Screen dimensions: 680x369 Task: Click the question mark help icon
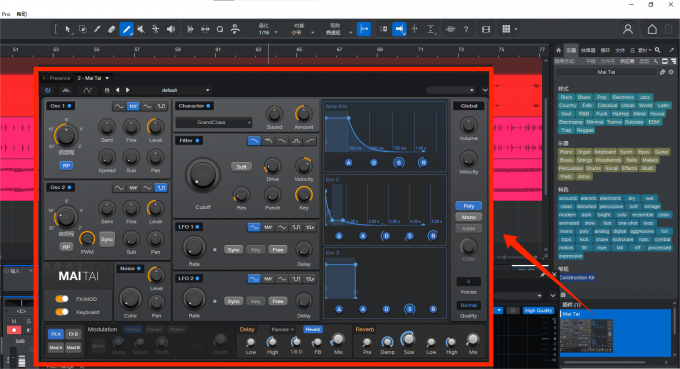pyautogui.click(x=466, y=29)
